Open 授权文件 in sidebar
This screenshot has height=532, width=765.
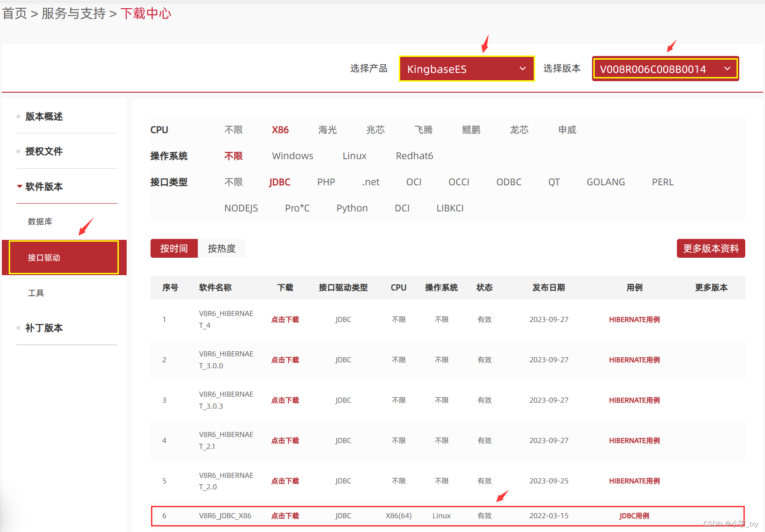point(44,151)
